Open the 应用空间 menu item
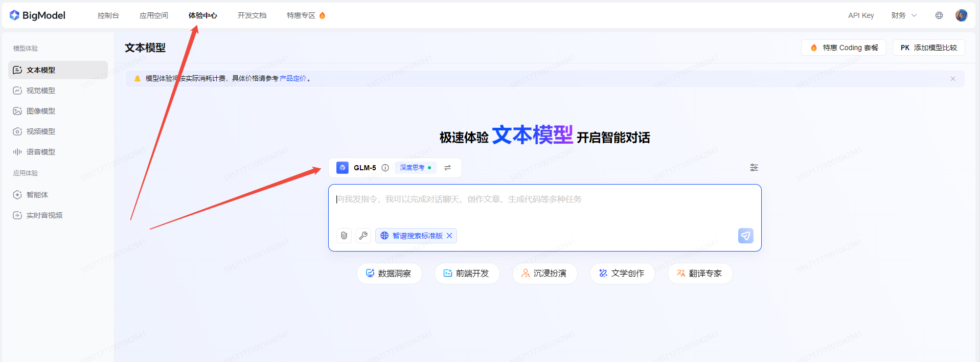This screenshot has height=362, width=980. [x=154, y=15]
